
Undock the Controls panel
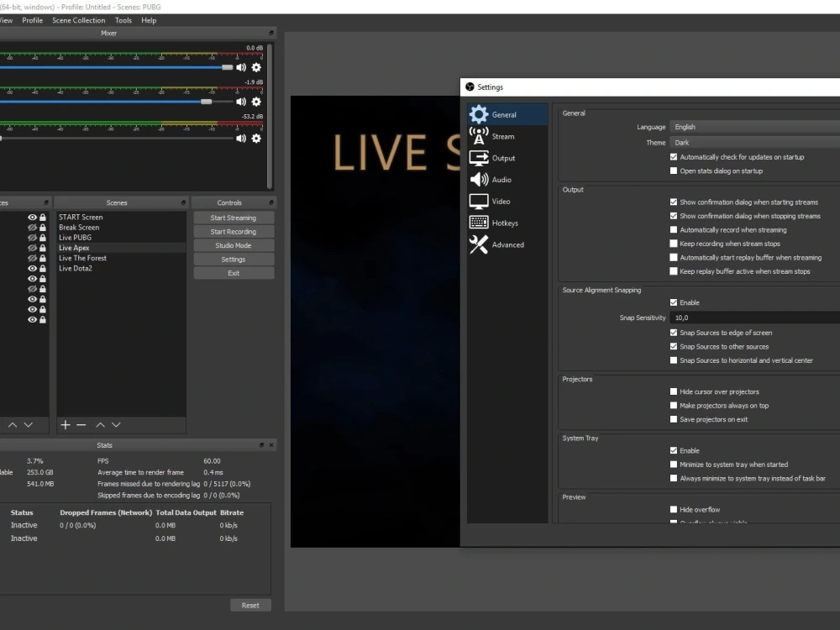coord(271,202)
